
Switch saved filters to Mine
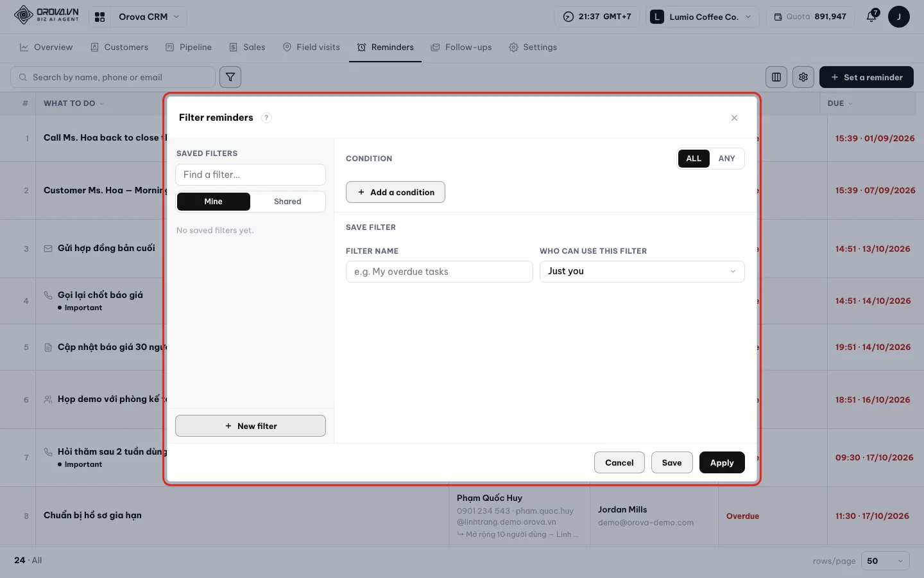(213, 202)
